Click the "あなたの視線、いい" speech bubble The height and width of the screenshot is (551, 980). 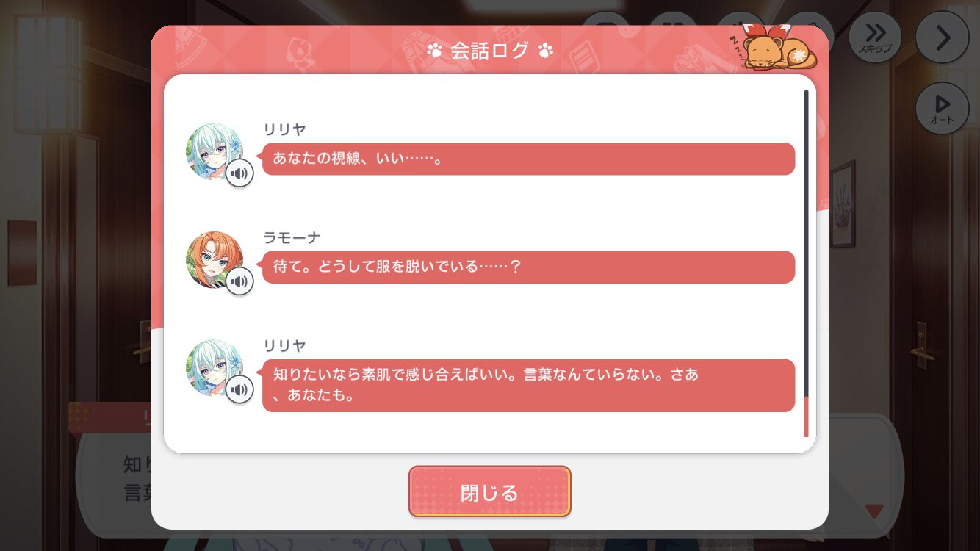528,159
